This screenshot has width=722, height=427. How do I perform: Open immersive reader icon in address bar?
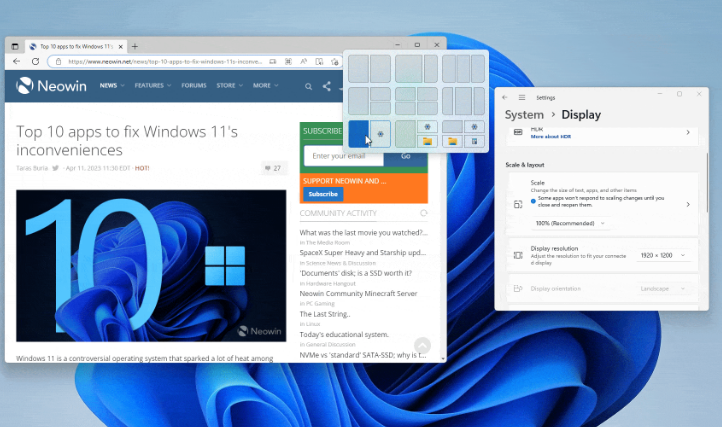click(x=319, y=61)
